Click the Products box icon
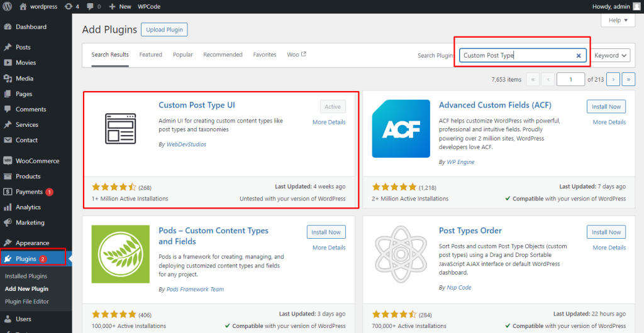This screenshot has height=333, width=644. pyautogui.click(x=8, y=177)
